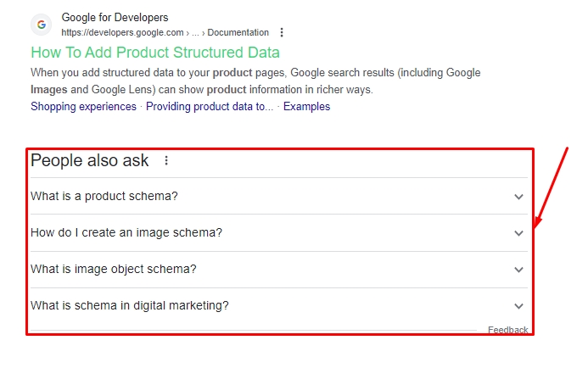This screenshot has height=368, width=588.
Task: Open the Examples sitelink
Action: pos(307,107)
